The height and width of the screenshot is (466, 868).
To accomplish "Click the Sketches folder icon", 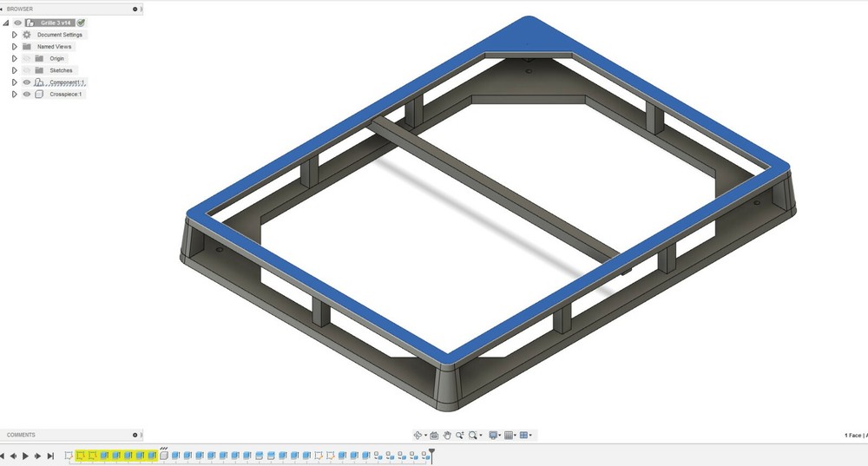I will pos(39,70).
